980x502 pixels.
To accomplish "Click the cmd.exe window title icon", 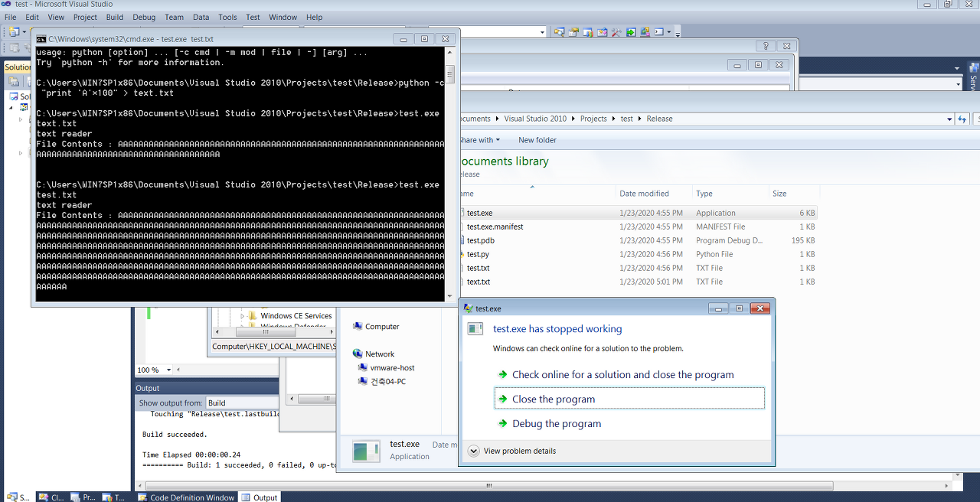I will click(41, 38).
